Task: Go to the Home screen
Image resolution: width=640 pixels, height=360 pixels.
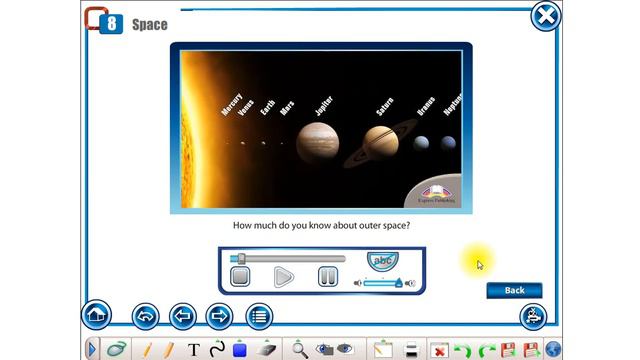Action: click(x=96, y=315)
